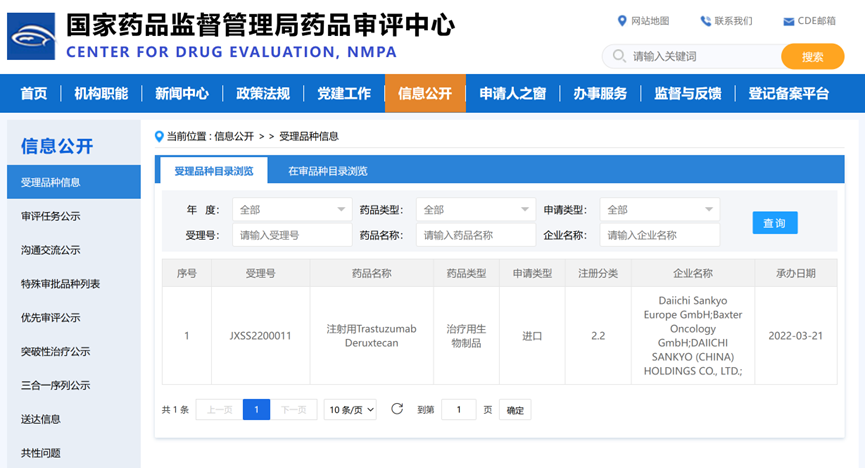The height and width of the screenshot is (468, 865).
Task: Open 审评任务公示 in the sidebar
Action: (51, 216)
